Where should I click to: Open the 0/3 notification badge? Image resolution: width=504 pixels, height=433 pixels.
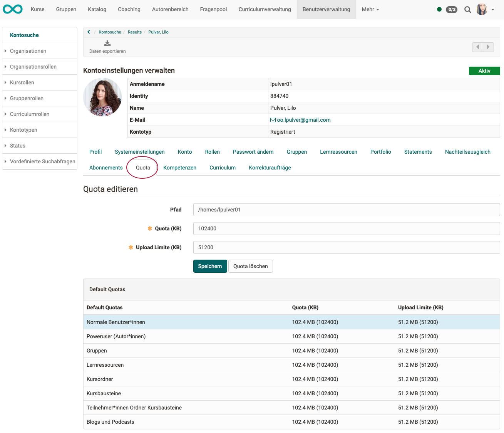451,10
